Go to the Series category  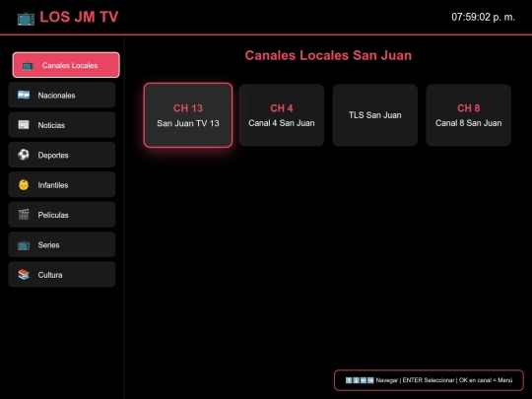pyautogui.click(x=62, y=244)
